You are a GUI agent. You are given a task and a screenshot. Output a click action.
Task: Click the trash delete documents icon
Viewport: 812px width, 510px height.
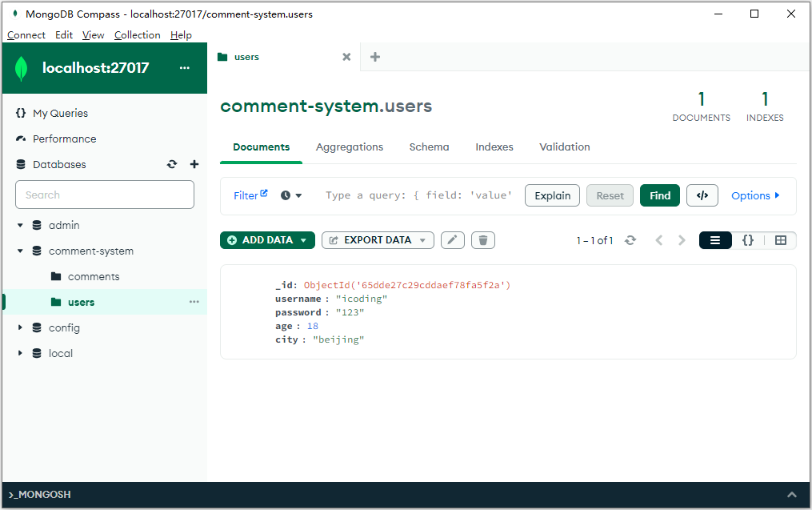tap(483, 240)
